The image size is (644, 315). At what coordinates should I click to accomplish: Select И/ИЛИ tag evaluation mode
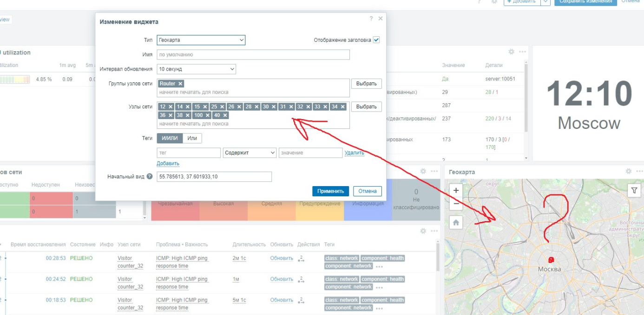(x=170, y=138)
